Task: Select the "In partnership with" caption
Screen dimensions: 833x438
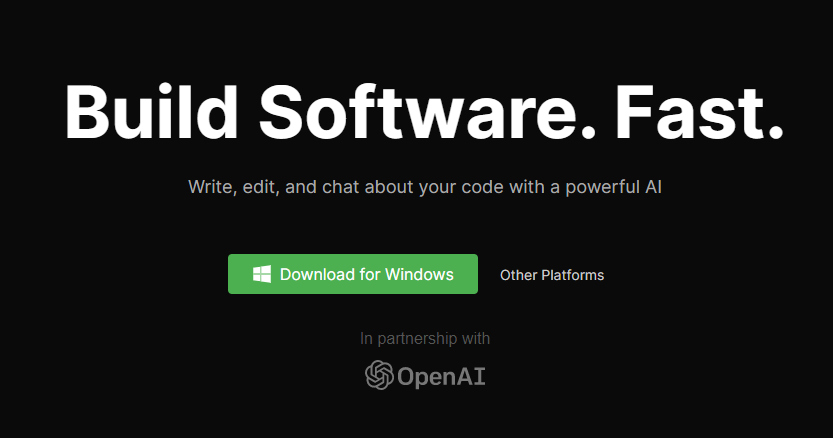Action: pos(425,339)
